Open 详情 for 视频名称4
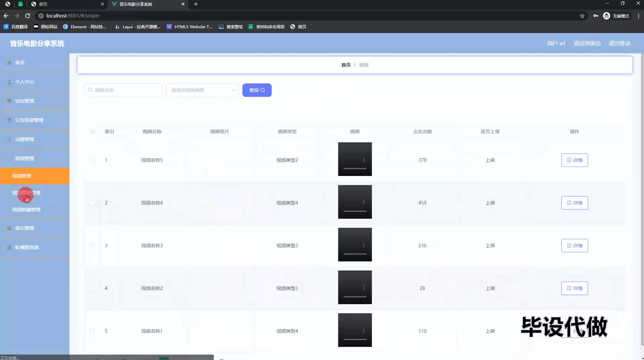 pos(575,203)
